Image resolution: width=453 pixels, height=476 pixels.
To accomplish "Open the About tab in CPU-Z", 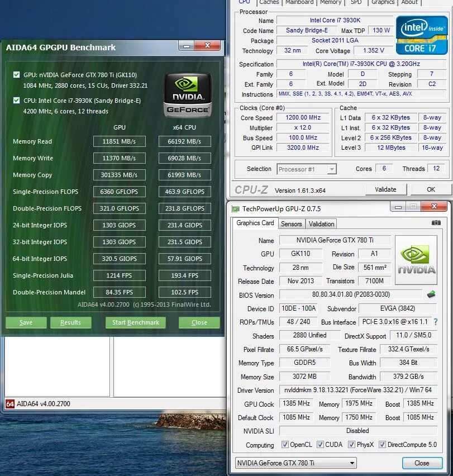I will pos(409,2).
